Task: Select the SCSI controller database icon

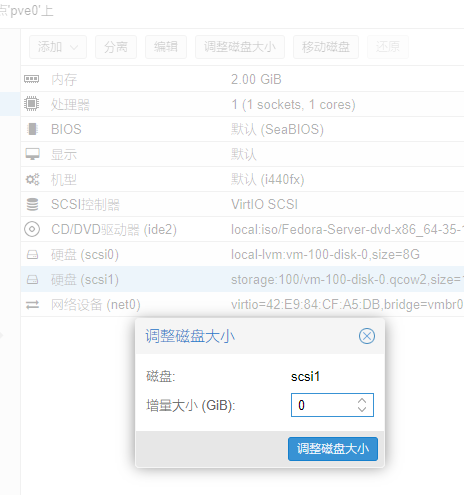Action: 32,204
